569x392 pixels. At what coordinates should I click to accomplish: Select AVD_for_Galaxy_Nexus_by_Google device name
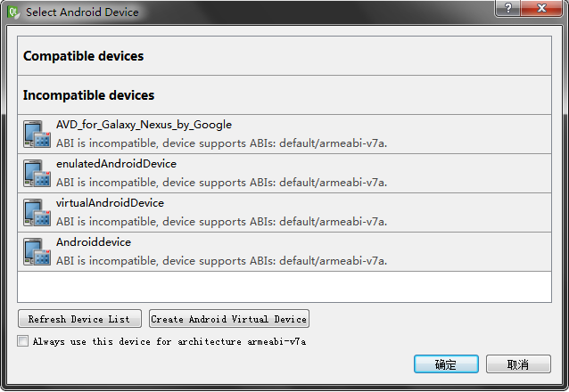tap(144, 125)
